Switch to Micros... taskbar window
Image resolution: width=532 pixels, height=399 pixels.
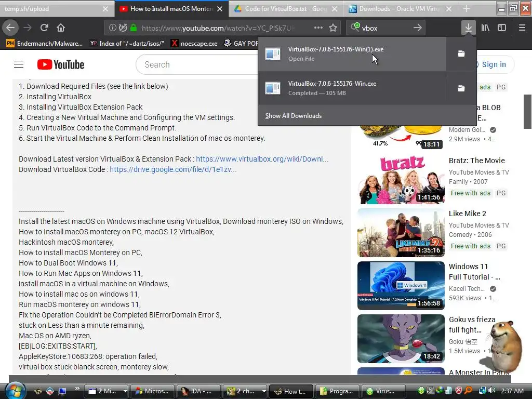(x=152, y=391)
